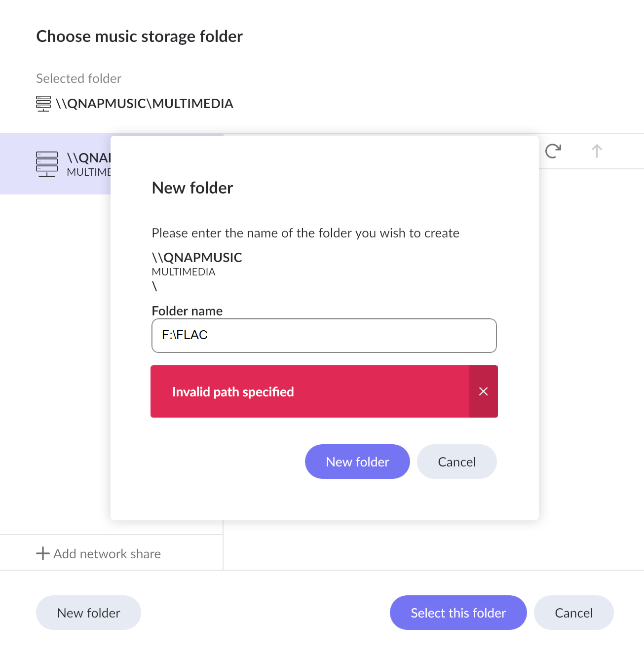Open the Add network share link
Screen dimensions: 644x657
pyautogui.click(x=107, y=554)
